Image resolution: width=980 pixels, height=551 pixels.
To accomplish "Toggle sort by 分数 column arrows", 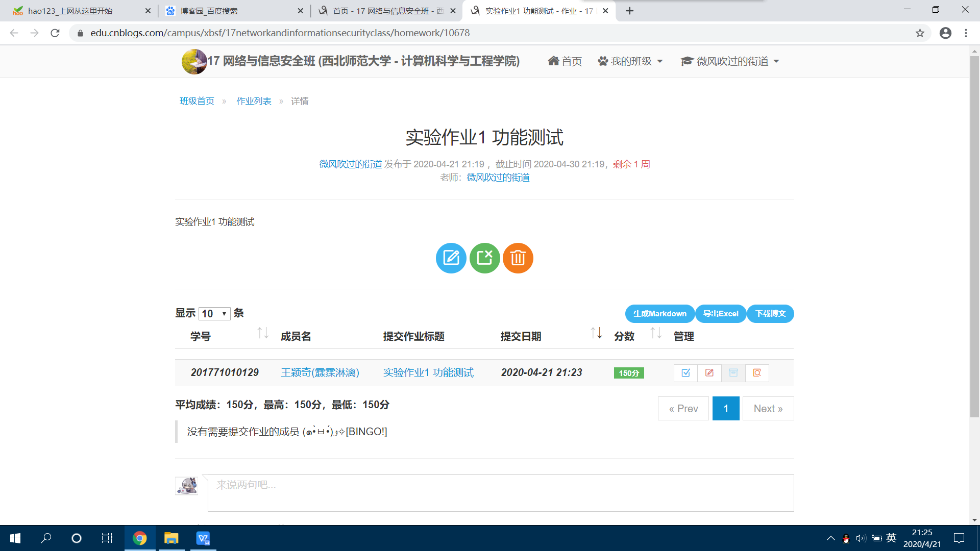I will pyautogui.click(x=655, y=334).
